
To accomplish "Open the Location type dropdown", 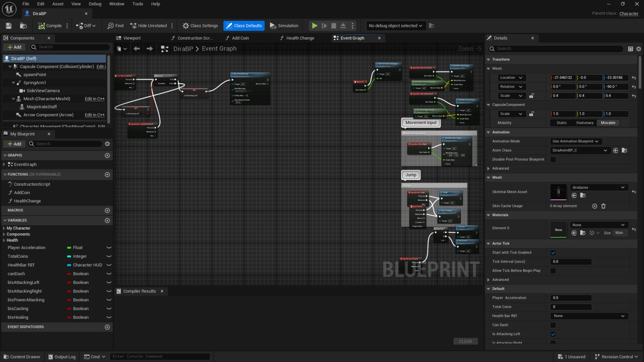I will (511, 78).
